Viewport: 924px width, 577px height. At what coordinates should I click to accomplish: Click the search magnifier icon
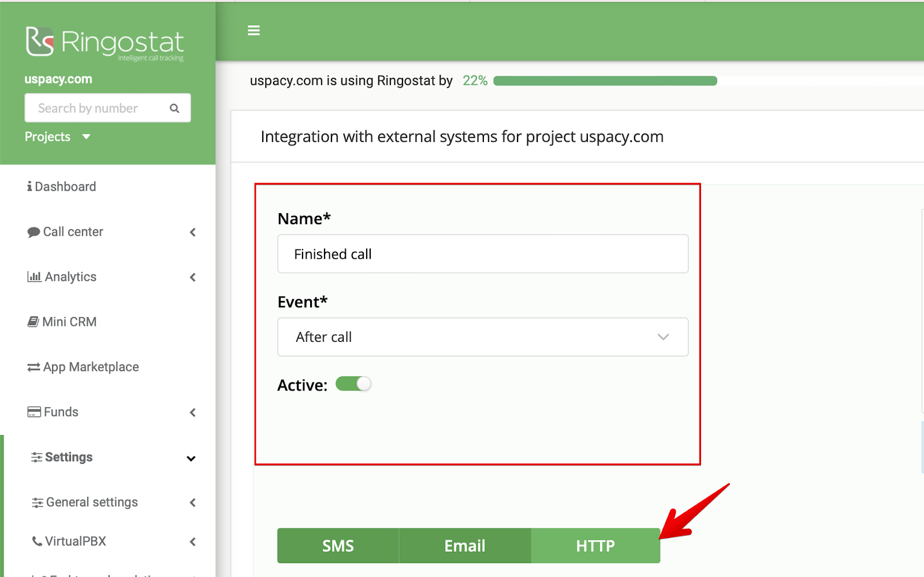174,109
